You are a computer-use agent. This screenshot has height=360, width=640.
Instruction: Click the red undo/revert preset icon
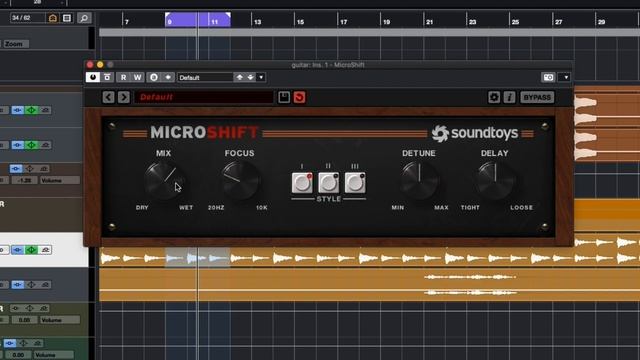click(x=300, y=97)
